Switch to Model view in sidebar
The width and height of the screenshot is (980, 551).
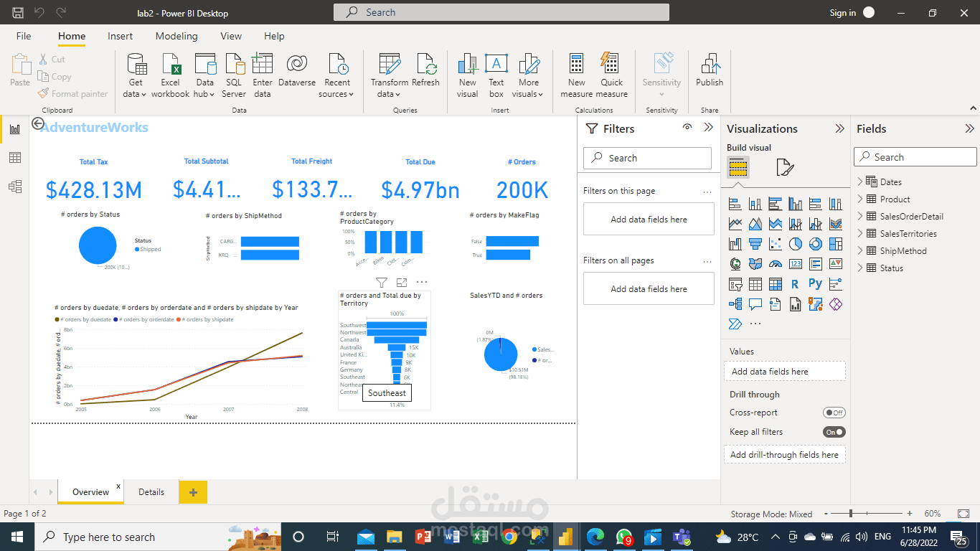pyautogui.click(x=14, y=187)
